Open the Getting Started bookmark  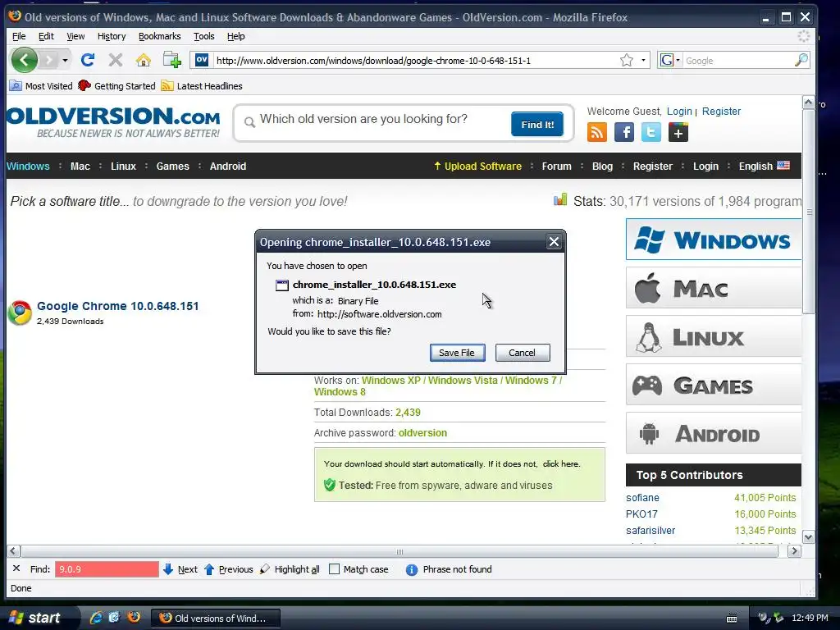pyautogui.click(x=116, y=85)
